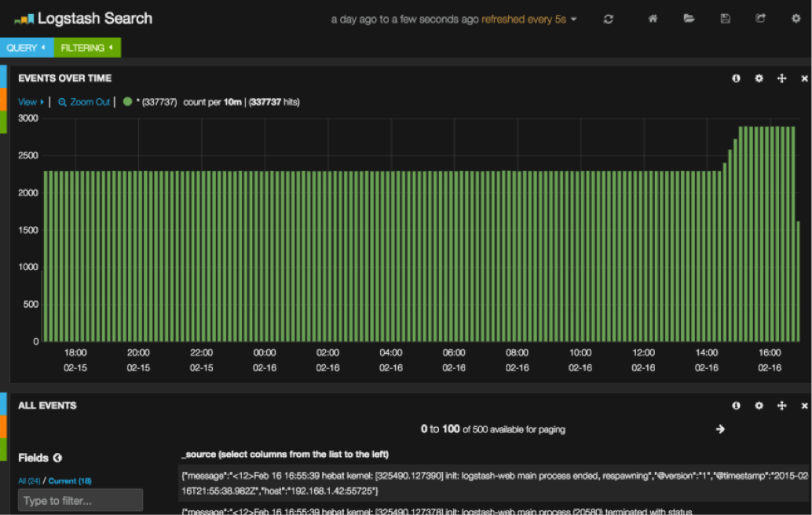Open the first event row about respawning
Screen dimensions: 812x515
tap(495, 483)
